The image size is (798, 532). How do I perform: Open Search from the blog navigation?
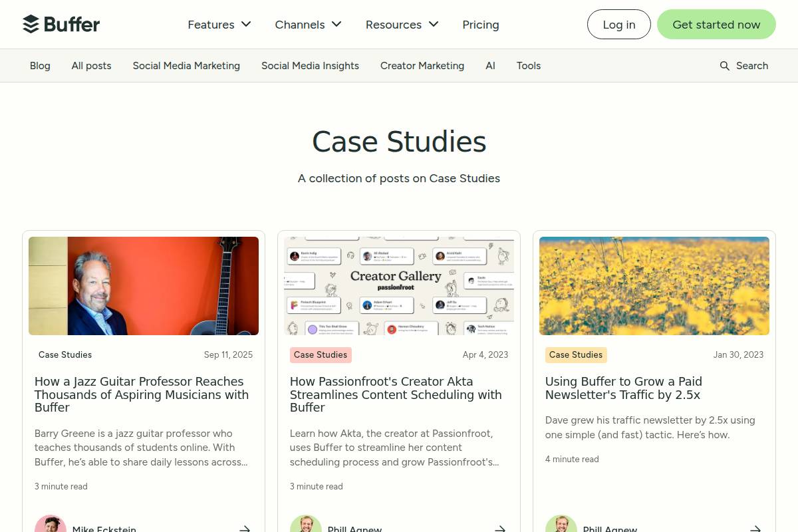[743, 65]
